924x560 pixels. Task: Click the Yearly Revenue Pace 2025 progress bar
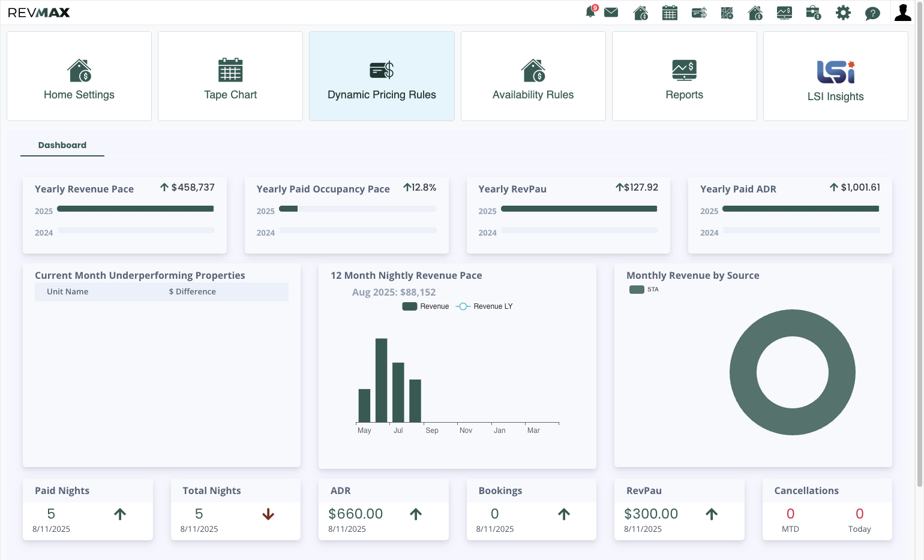(136, 209)
